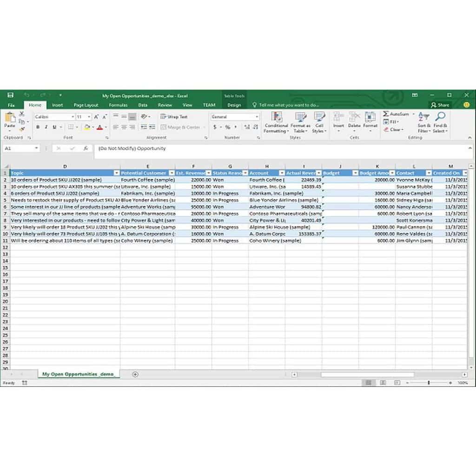Click the Orientation text-angle icon
This screenshot has height=476, width=476.
point(144,117)
